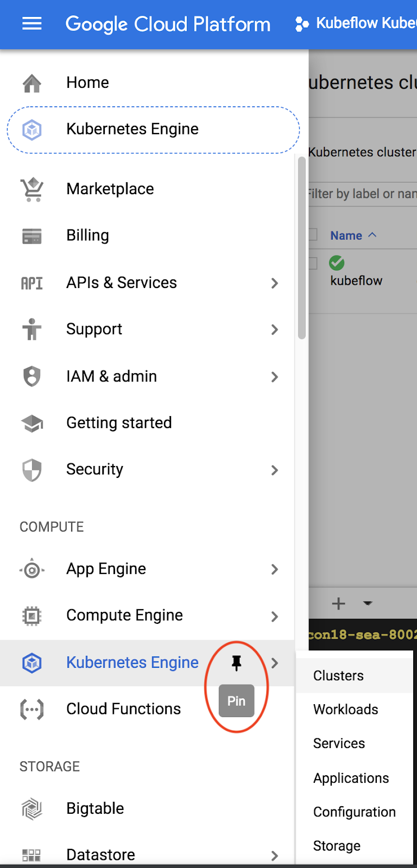This screenshot has height=868, width=417.
Task: Open the kubeflow cluster link
Action: tap(356, 281)
